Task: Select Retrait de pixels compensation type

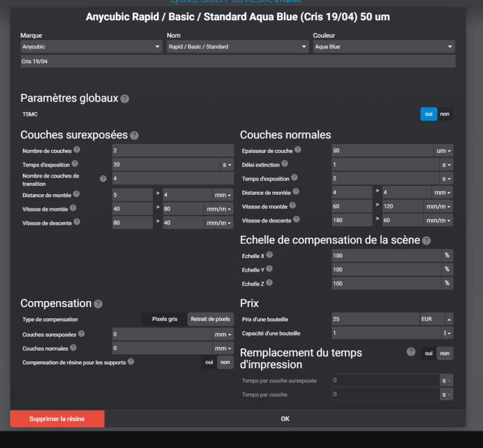Action: tap(210, 319)
